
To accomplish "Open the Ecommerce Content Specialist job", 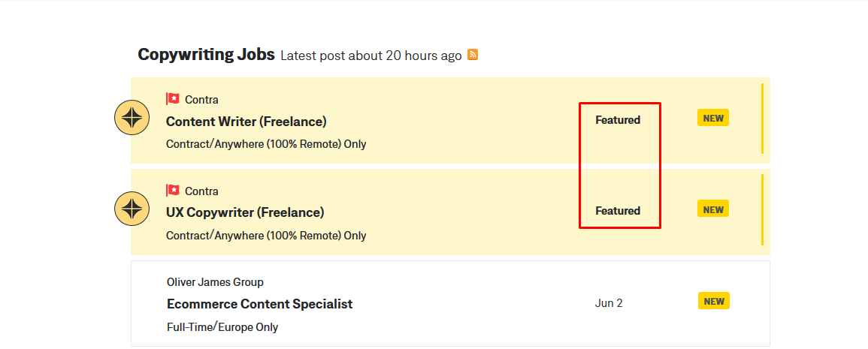I will (x=259, y=304).
